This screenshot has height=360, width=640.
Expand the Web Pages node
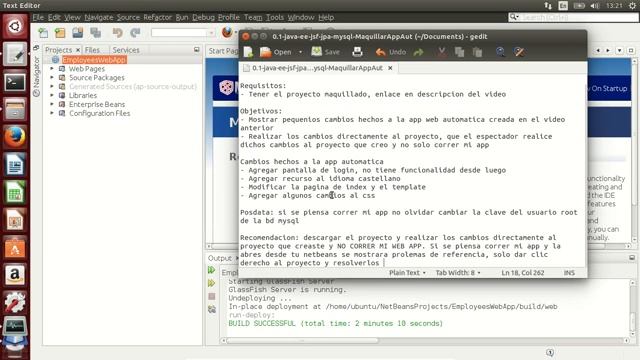(x=52, y=69)
